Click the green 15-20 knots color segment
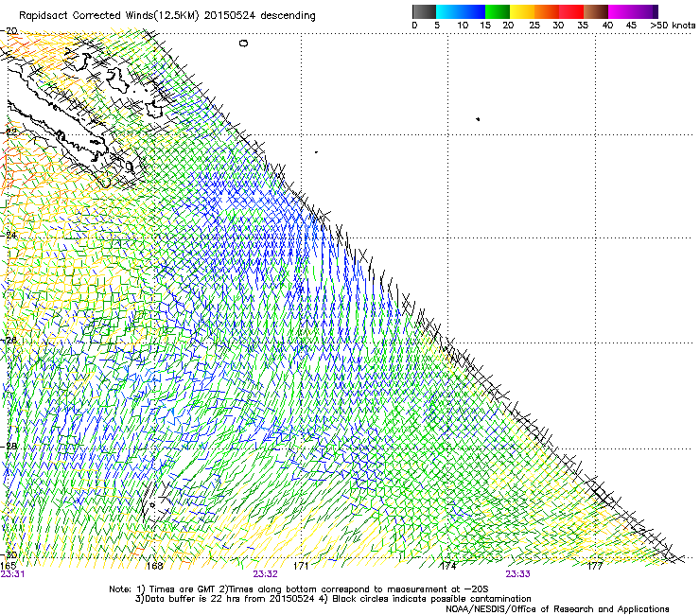This screenshot has height=615, width=700. [x=498, y=11]
